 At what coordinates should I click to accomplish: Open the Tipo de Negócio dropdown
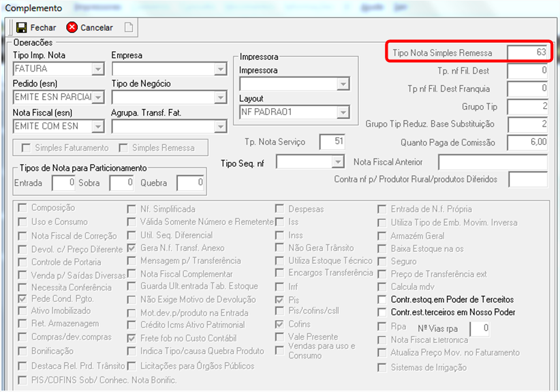(x=221, y=97)
